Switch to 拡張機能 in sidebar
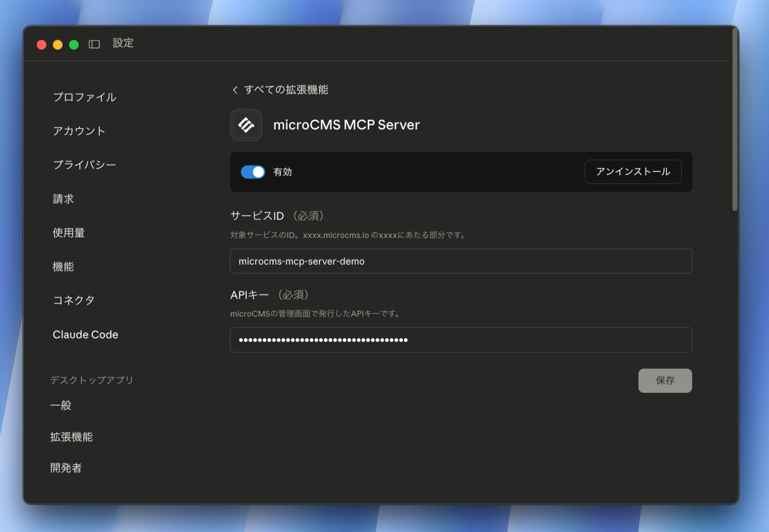This screenshot has width=769, height=532. (71, 436)
